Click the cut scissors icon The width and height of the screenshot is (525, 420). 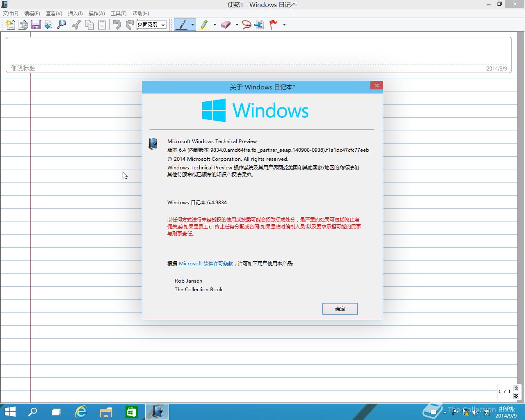[x=76, y=25]
